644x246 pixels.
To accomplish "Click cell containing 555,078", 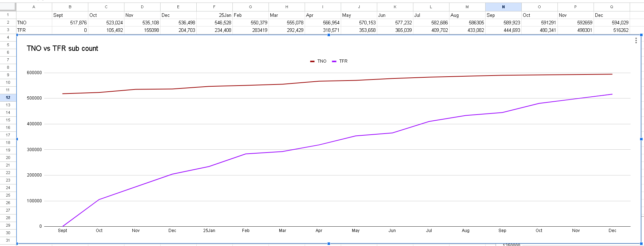I will (287, 23).
